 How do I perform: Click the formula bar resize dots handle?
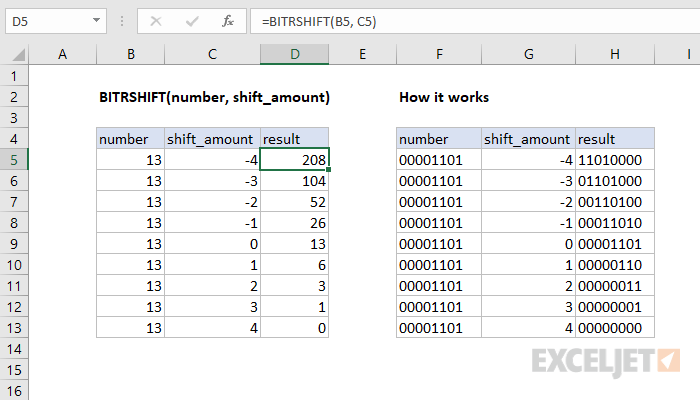tap(122, 21)
